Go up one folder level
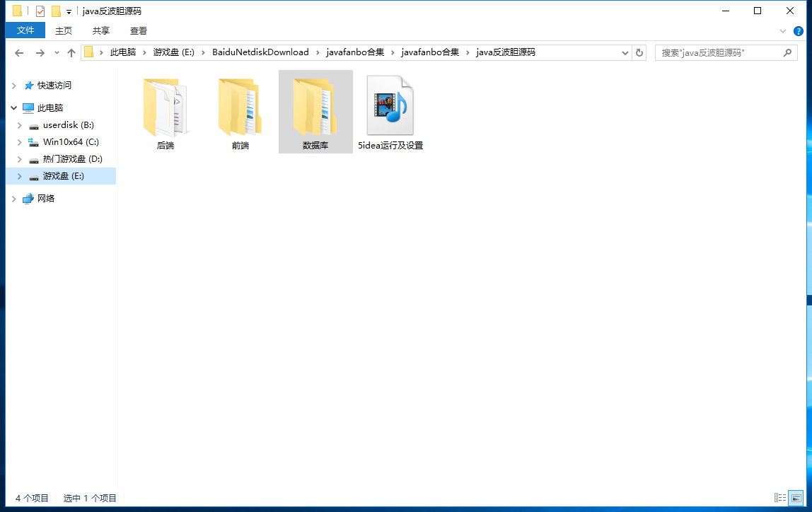Viewport: 812px width, 512px height. pos(71,53)
